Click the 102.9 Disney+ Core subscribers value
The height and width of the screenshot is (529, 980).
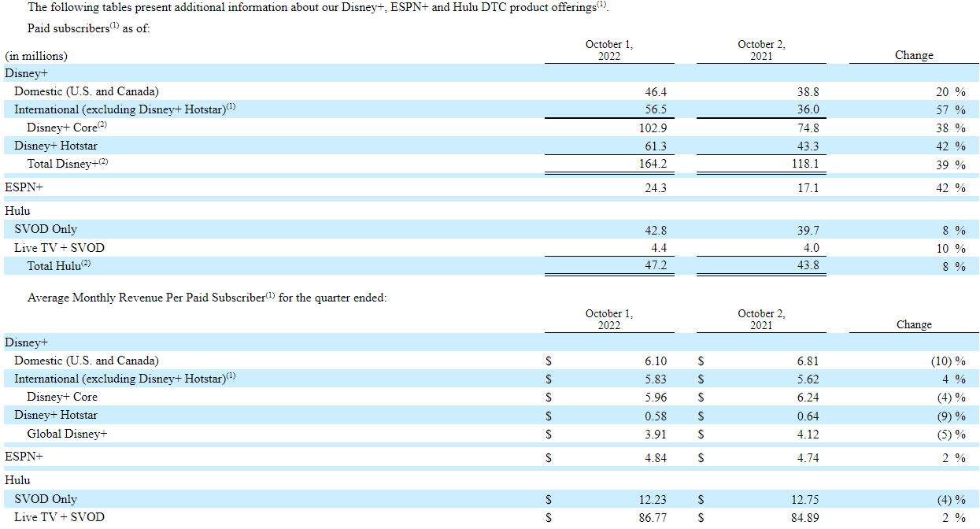click(653, 128)
